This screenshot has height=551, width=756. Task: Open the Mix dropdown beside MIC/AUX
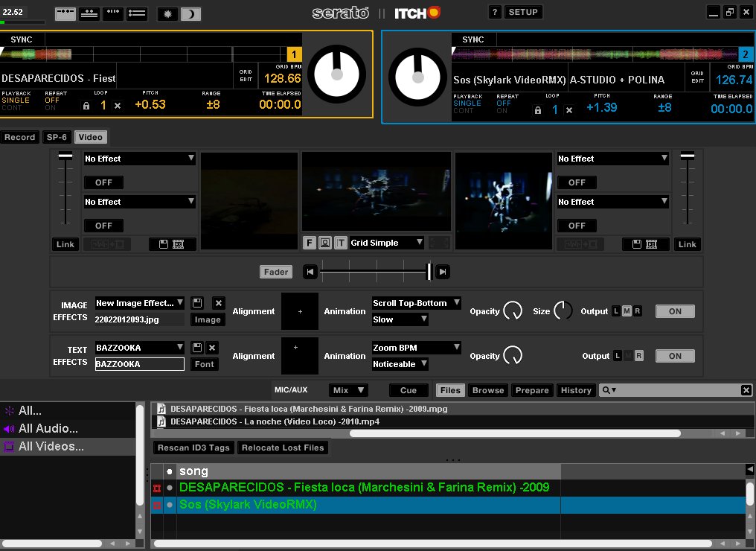(348, 390)
